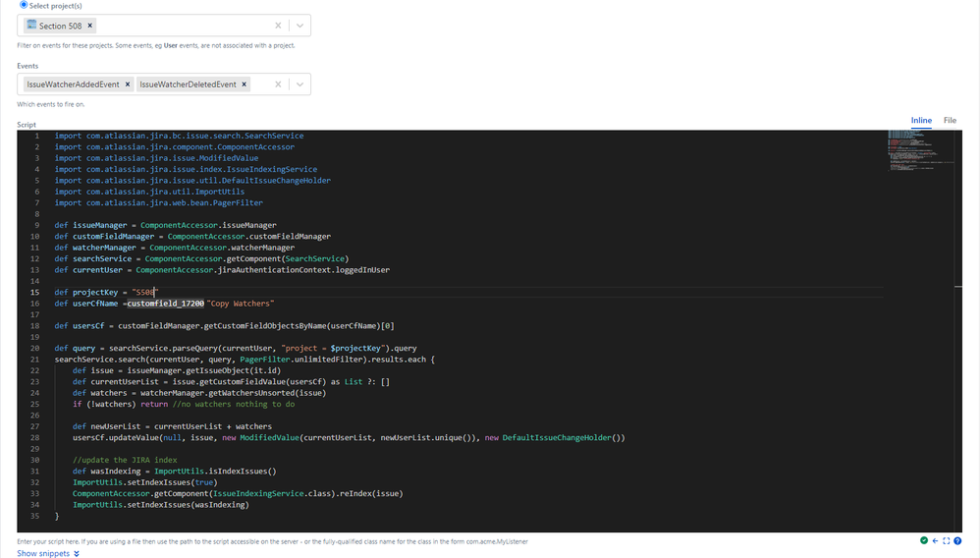Expand the Events dropdown list
This screenshot has width=980, height=558.
300,84
